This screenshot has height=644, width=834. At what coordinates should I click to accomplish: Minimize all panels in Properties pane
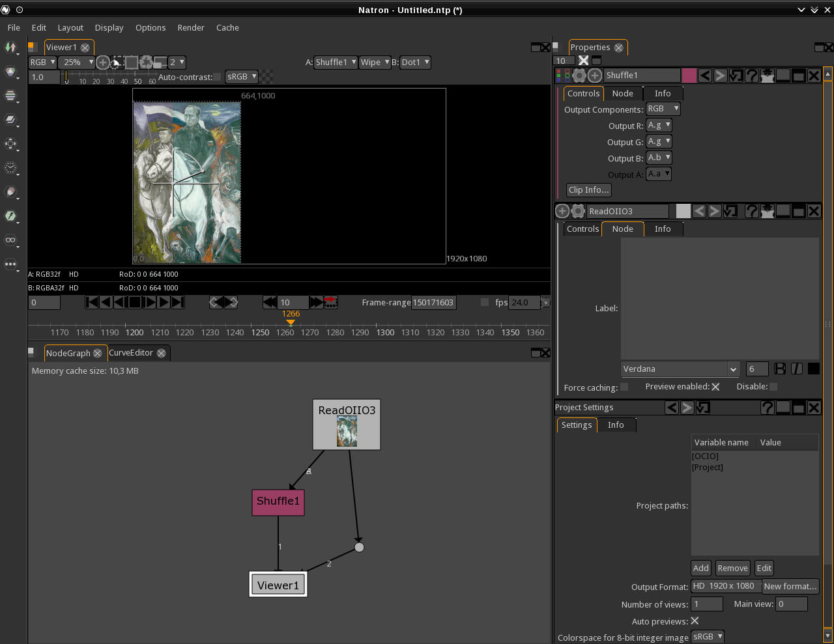596,61
